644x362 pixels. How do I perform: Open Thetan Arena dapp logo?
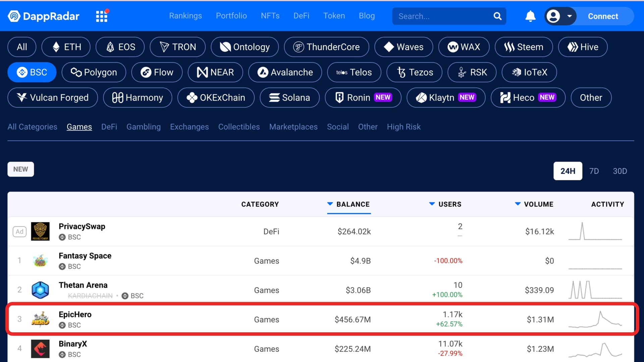click(40, 290)
